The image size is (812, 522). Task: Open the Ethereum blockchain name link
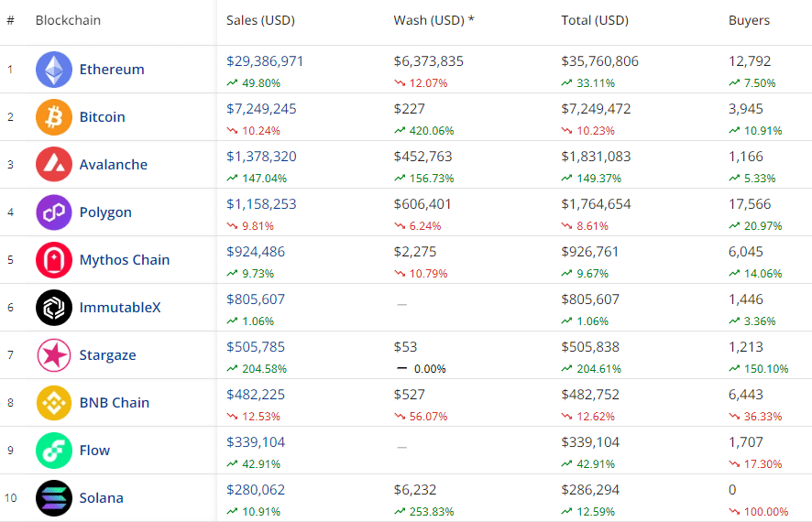point(112,70)
